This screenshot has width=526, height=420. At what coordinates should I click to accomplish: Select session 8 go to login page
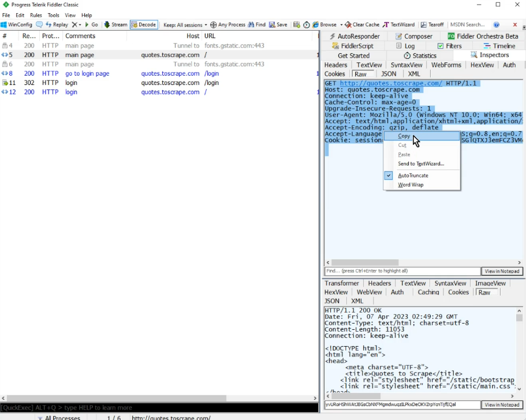(x=159, y=73)
